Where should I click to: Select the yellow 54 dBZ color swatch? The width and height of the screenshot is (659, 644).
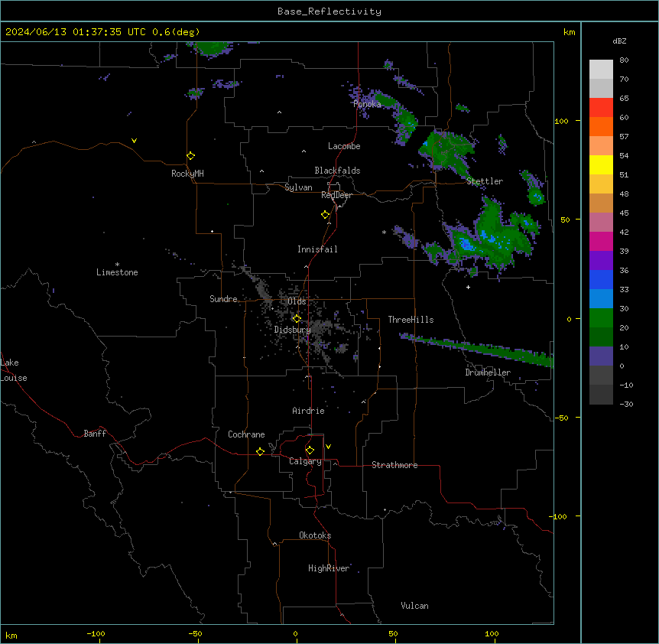click(601, 164)
